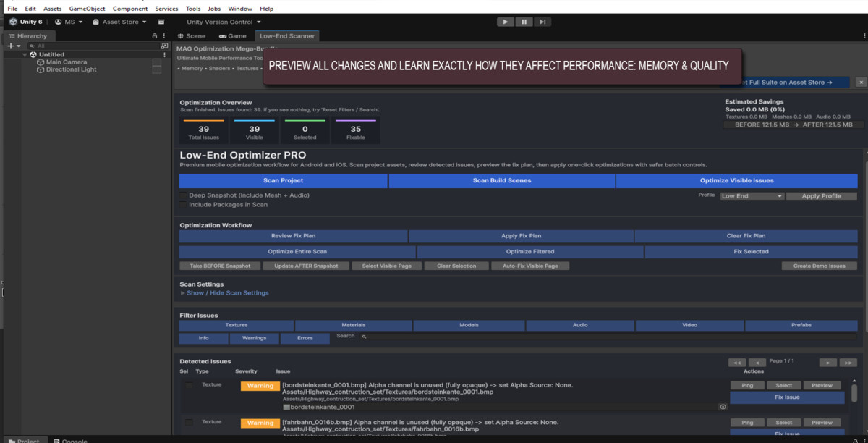Open the Tools menu
868x443 pixels.
pos(193,9)
